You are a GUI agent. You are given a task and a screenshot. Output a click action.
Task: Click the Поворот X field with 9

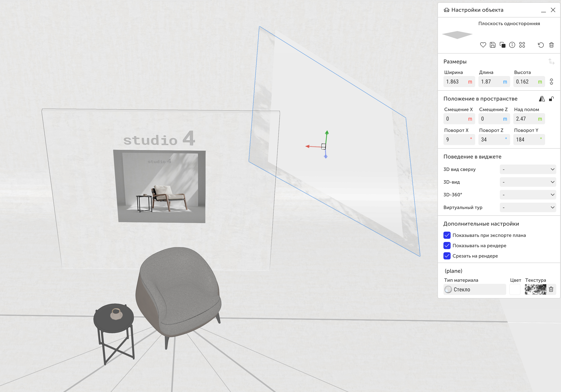pyautogui.click(x=459, y=140)
